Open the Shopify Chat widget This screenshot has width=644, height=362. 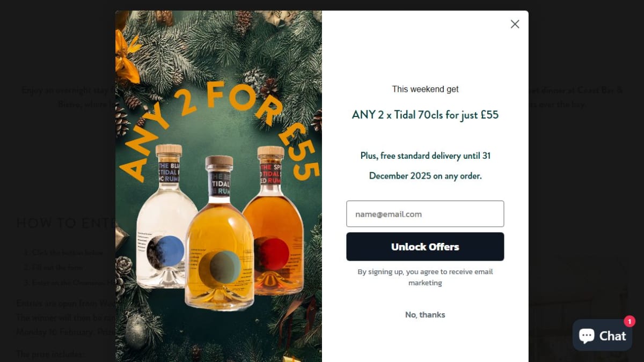(x=602, y=335)
